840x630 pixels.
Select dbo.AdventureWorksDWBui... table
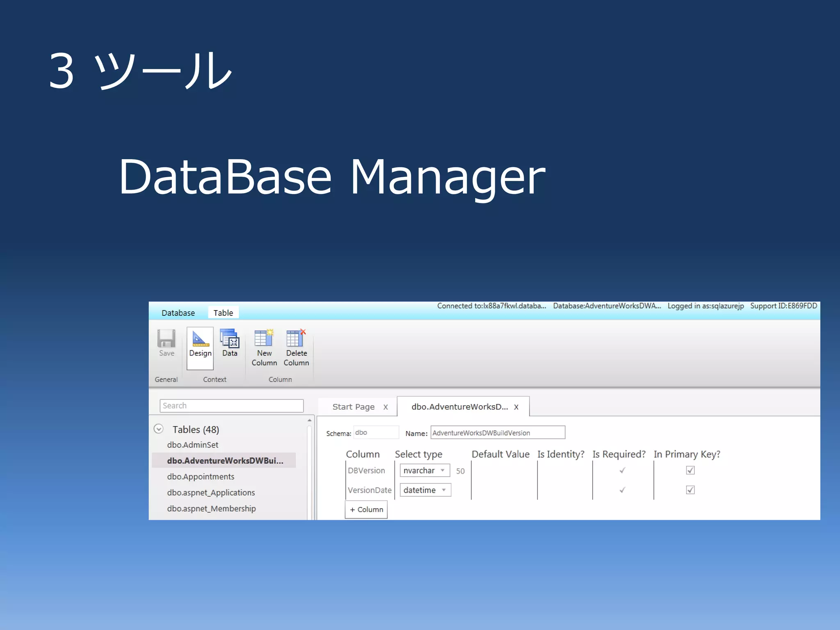[224, 461]
